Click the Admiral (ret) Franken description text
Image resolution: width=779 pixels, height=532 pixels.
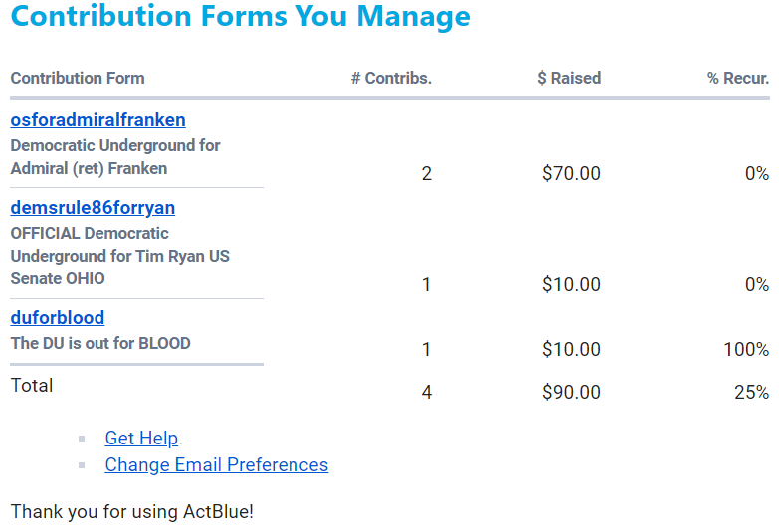pyautogui.click(x=114, y=157)
